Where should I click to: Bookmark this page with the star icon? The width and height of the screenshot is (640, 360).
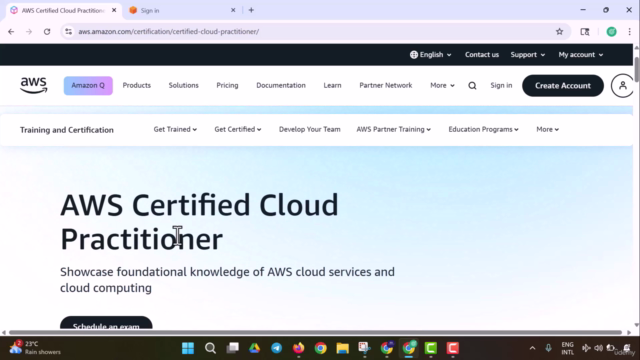[559, 31]
